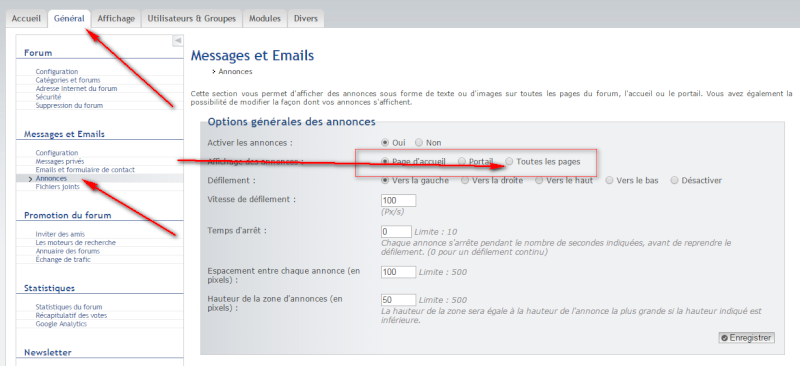Select Annonces in the sidebar
This screenshot has height=366, width=800.
coord(51,178)
